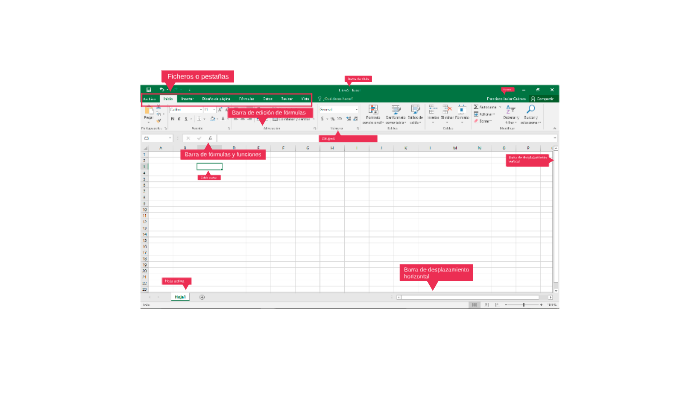Click the user account name in title bar
Image resolution: width=700 pixels, height=394 pixels.
[506, 99]
